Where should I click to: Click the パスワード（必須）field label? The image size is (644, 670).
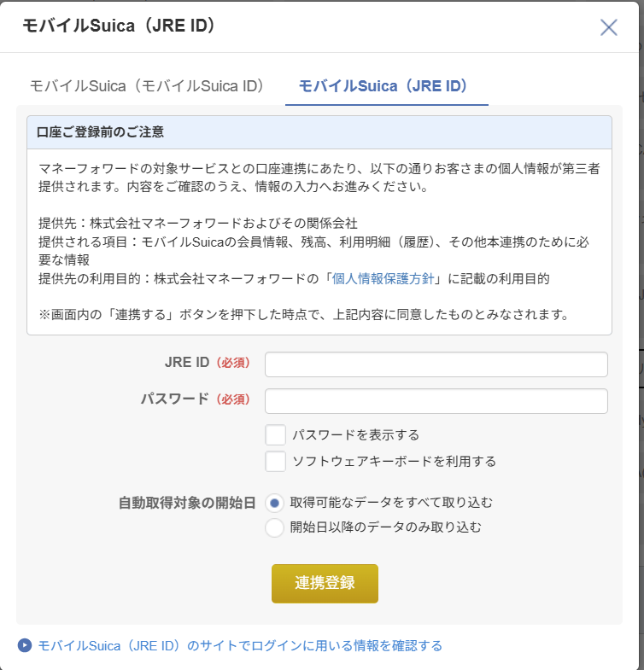pos(196,399)
